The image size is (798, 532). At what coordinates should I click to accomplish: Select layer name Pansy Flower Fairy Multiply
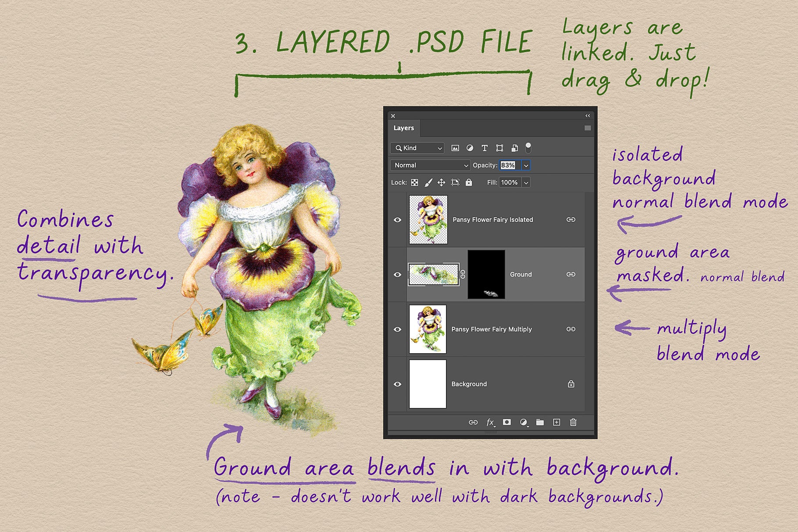click(x=492, y=329)
